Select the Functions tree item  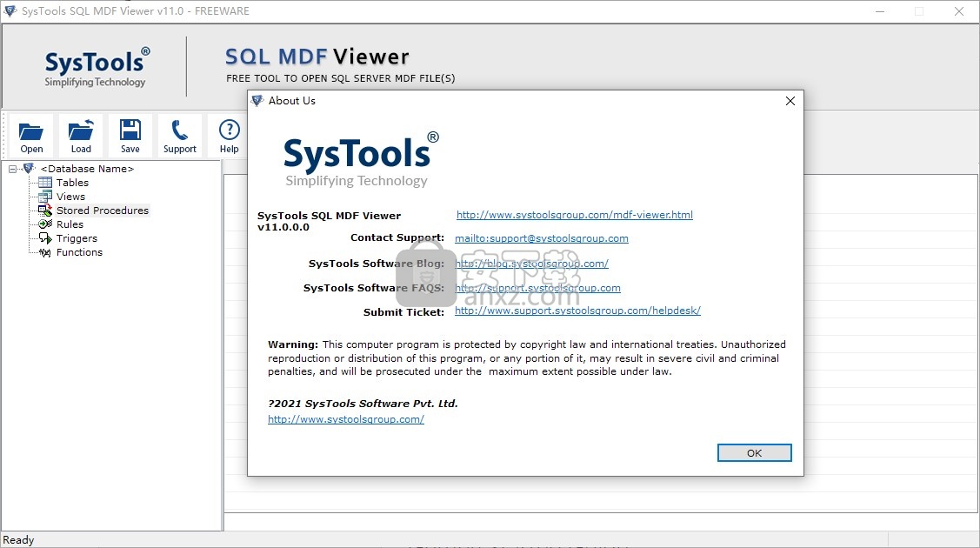(x=79, y=252)
